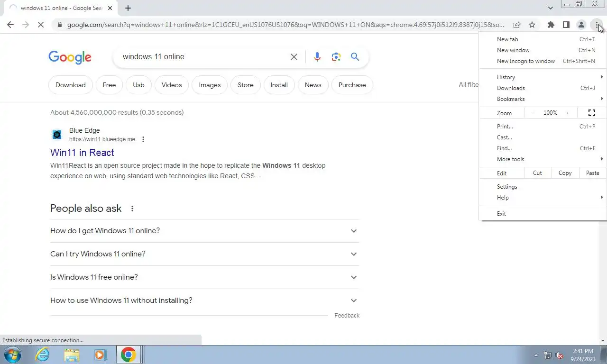This screenshot has width=607, height=364.
Task: Open the History submenu
Action: (x=543, y=77)
